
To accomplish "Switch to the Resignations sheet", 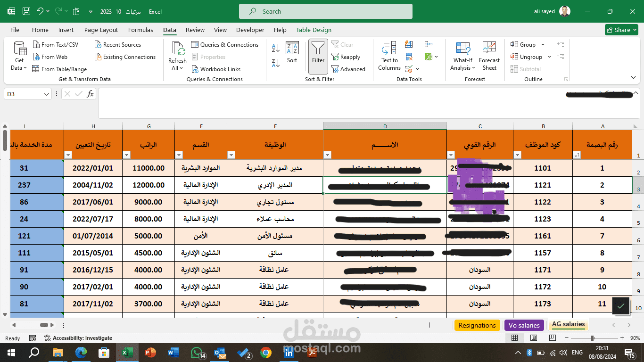I will click(477, 325).
